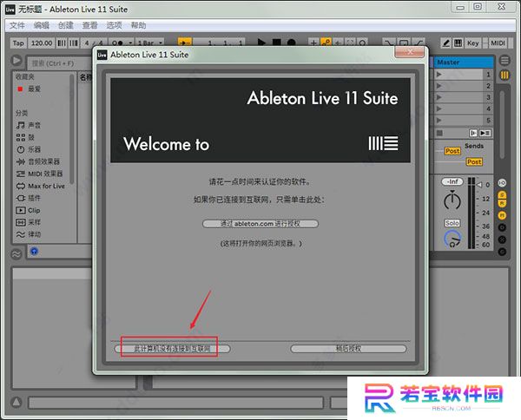Toggle the Punch-In switch icon
This screenshot has height=420, width=521.
coord(388,43)
